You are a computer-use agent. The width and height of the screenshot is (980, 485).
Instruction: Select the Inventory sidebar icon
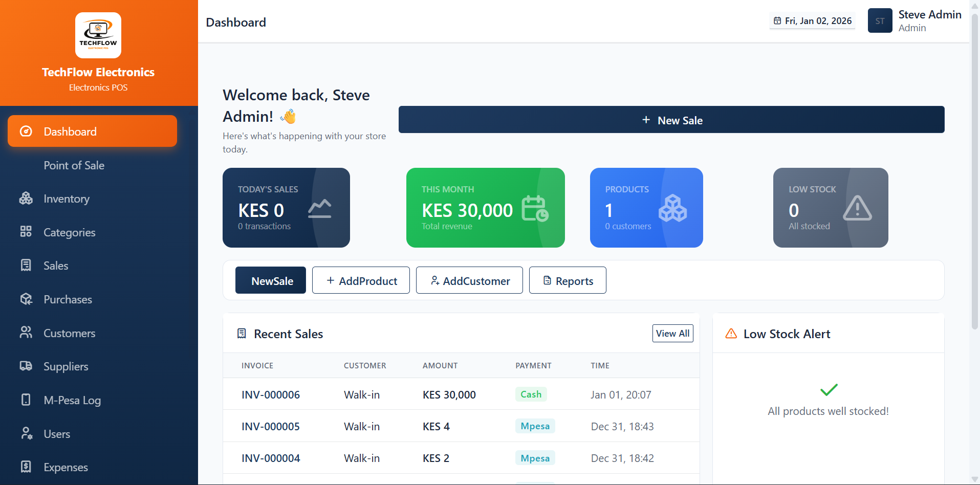(26, 199)
